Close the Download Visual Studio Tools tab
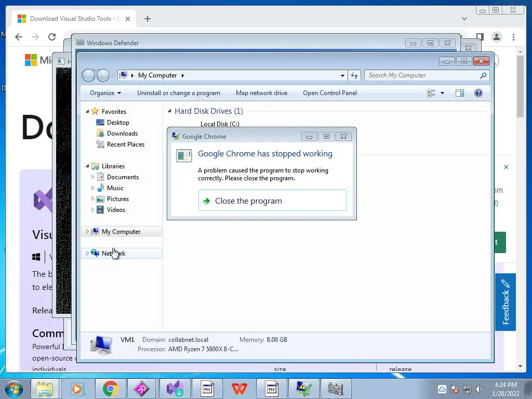This screenshot has height=399, width=532. pos(128,19)
